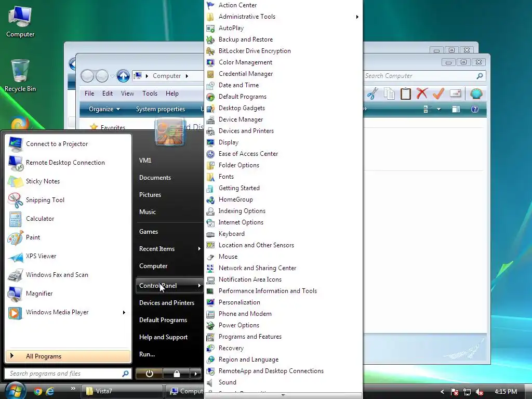
Task: Open Date and Time clock icon
Action: coord(210,85)
